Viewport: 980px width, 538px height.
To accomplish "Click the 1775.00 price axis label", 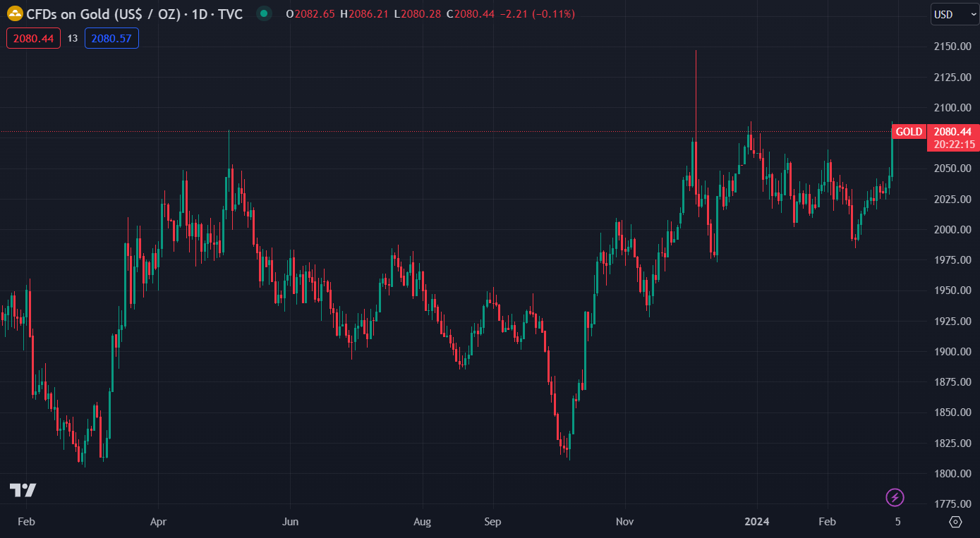I will coord(952,504).
